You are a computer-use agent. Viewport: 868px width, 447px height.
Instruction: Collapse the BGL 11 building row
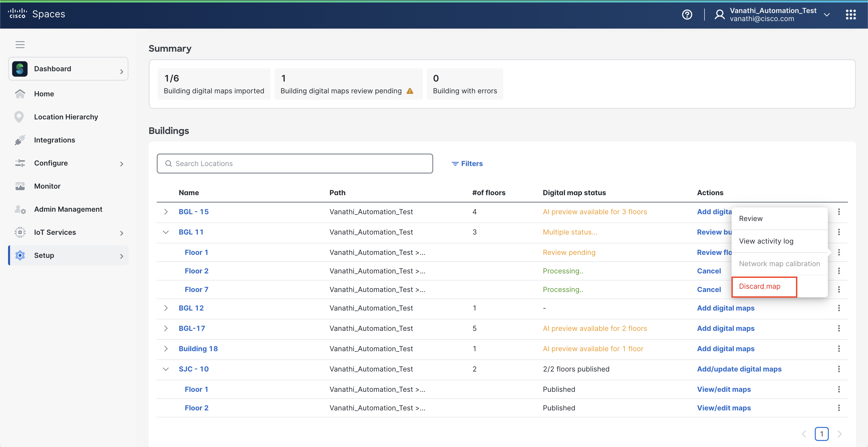click(166, 232)
